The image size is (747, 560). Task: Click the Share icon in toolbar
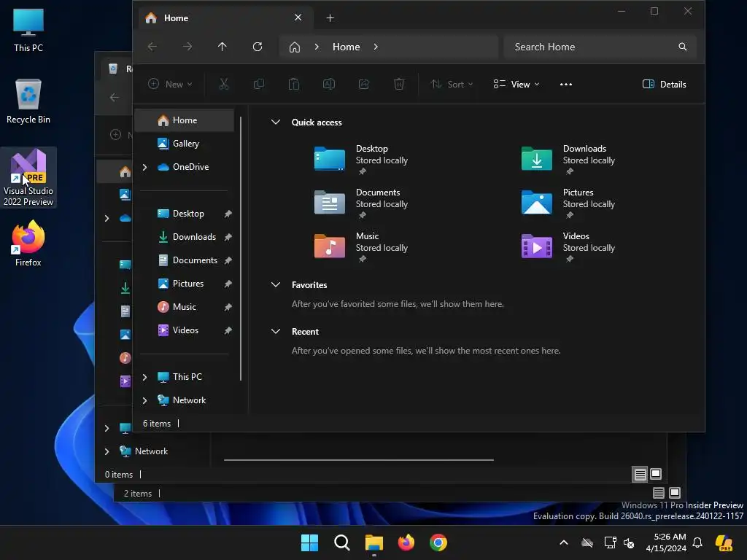[364, 85]
